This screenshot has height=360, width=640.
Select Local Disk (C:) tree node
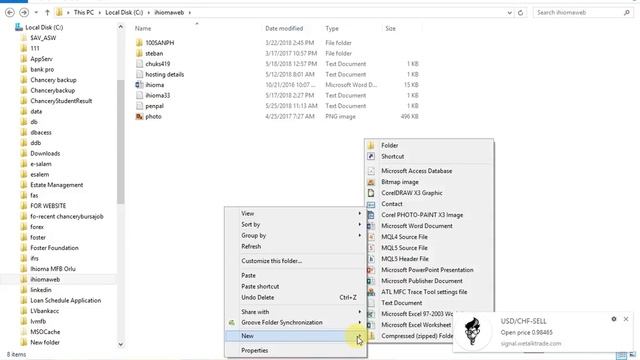click(44, 27)
